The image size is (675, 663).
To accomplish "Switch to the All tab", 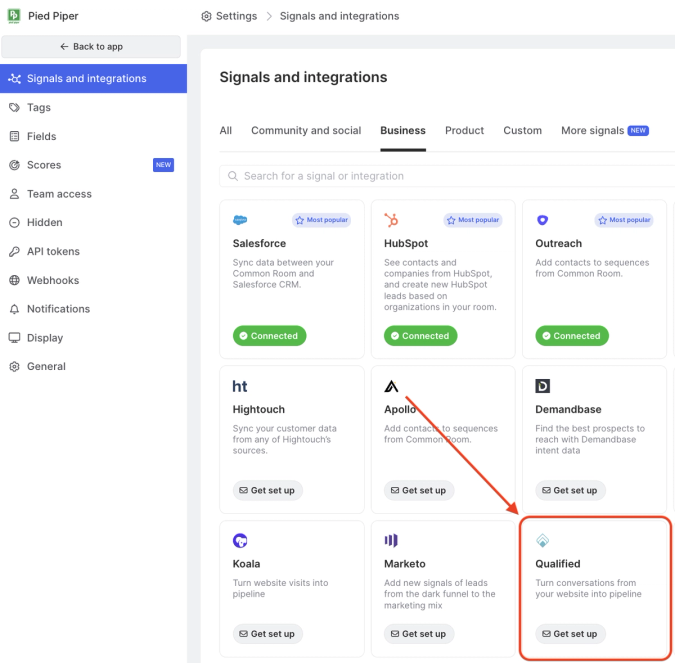I will (x=226, y=130).
